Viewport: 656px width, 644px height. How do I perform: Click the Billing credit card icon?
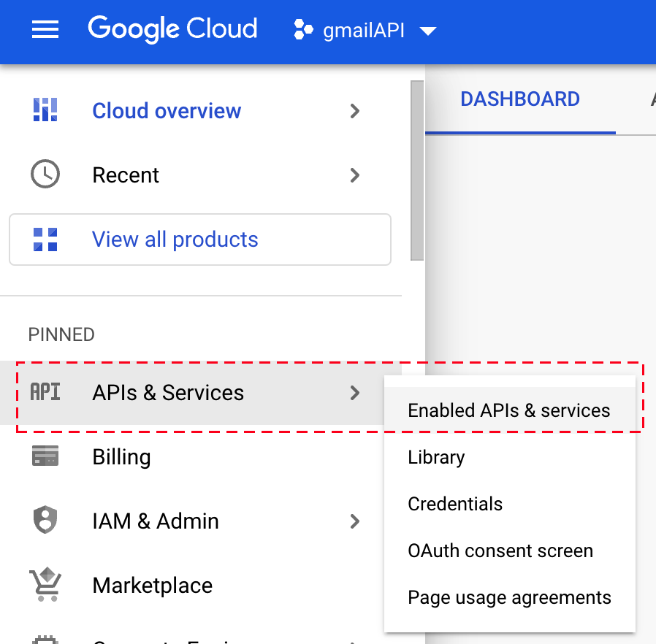(x=45, y=456)
